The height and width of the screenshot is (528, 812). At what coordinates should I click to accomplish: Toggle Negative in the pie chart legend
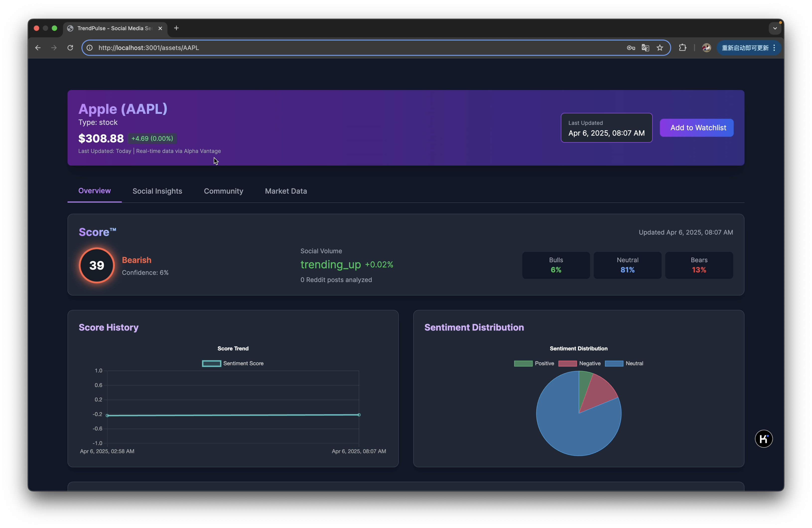click(579, 363)
